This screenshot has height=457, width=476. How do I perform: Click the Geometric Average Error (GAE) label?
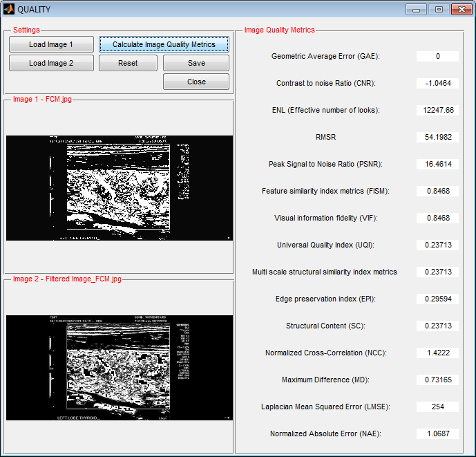click(325, 56)
